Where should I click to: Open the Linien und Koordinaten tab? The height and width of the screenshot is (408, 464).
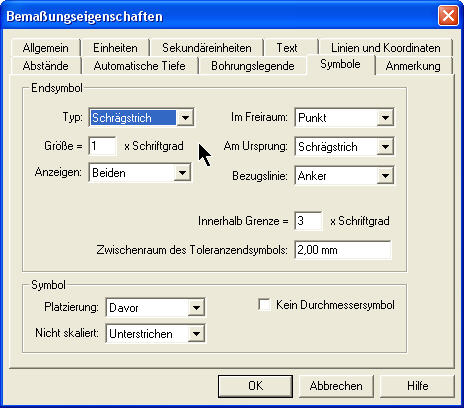tap(386, 48)
